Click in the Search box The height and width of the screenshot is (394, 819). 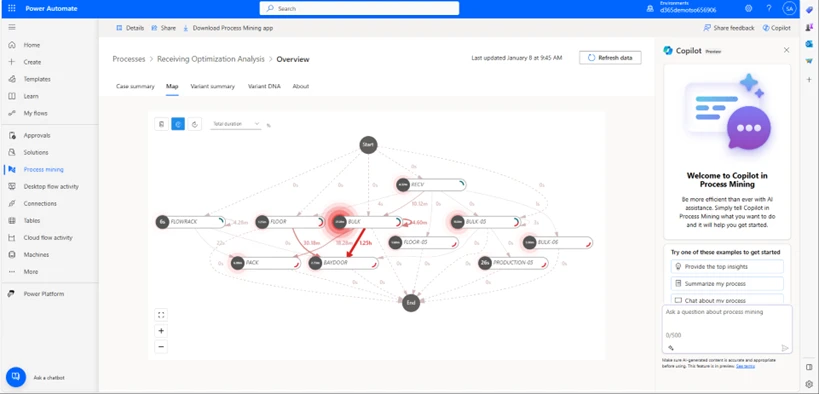(x=359, y=8)
